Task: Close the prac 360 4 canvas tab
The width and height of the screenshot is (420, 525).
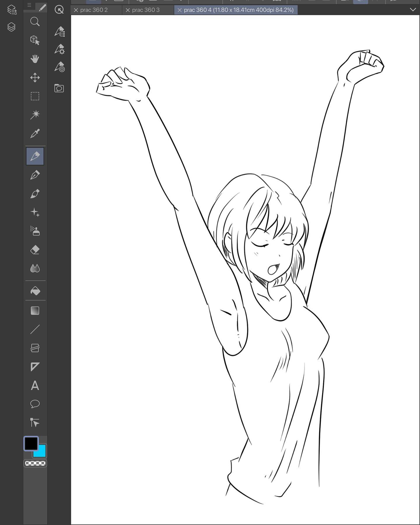Action: (180, 10)
